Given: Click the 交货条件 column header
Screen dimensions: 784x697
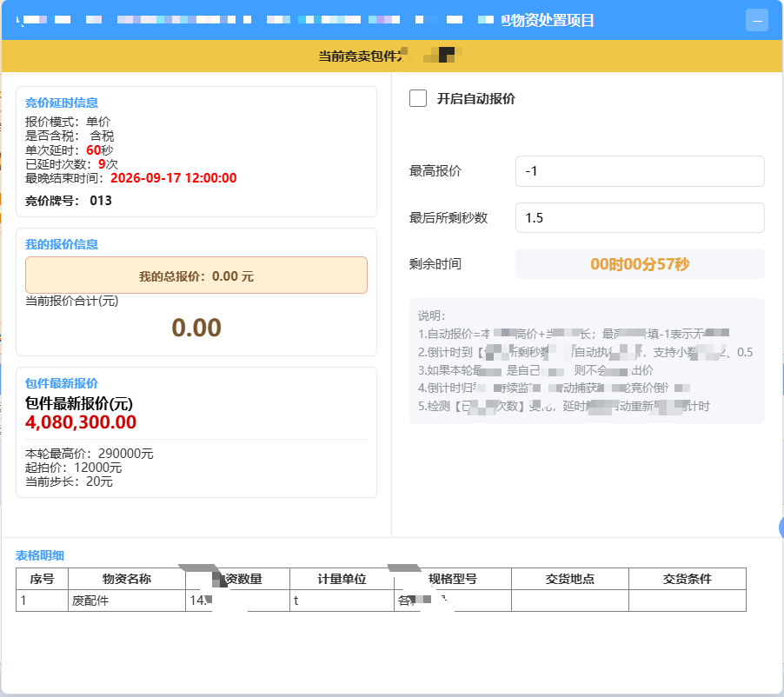Looking at the screenshot, I should coord(688,579).
